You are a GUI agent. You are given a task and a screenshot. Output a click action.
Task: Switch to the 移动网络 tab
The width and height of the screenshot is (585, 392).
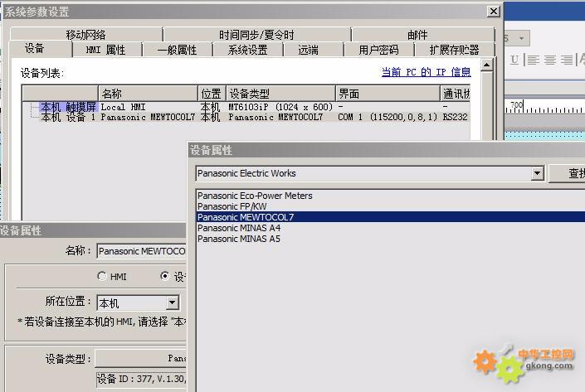(x=86, y=35)
